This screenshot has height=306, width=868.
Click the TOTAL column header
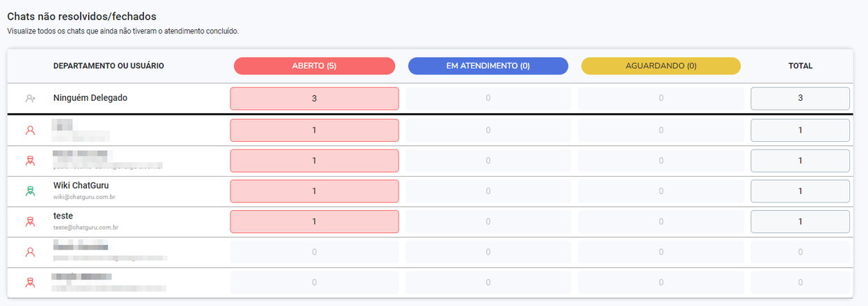pyautogui.click(x=800, y=66)
